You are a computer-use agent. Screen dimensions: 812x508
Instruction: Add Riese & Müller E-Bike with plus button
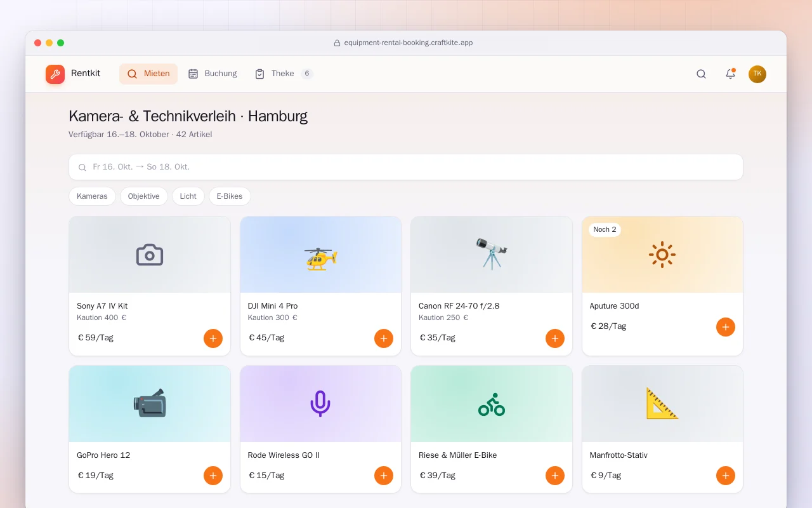pyautogui.click(x=555, y=476)
